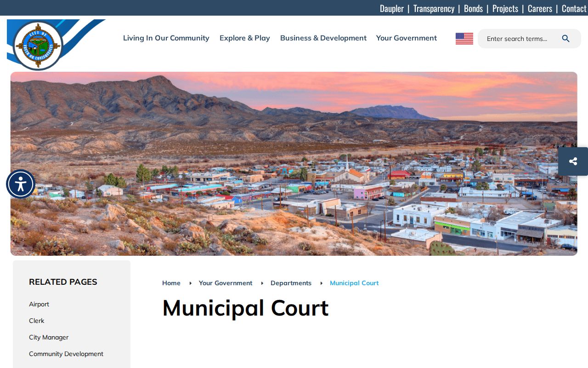Open the Transparency link
The width and height of the screenshot is (588, 368).
pyautogui.click(x=434, y=8)
